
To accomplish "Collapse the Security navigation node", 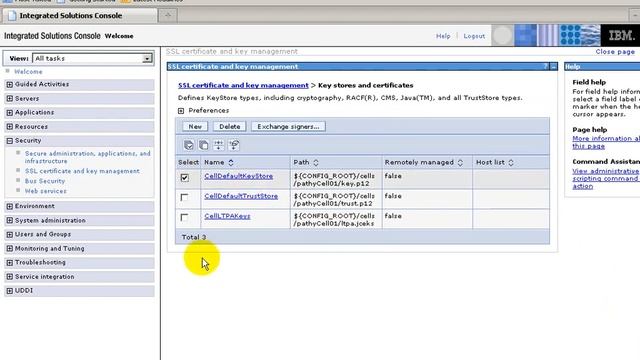I will [x=10, y=141].
